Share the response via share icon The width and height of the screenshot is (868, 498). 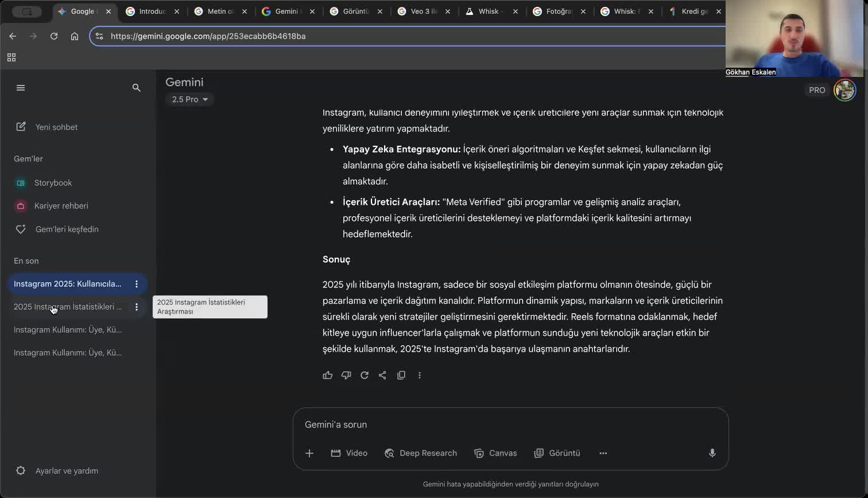pyautogui.click(x=382, y=375)
